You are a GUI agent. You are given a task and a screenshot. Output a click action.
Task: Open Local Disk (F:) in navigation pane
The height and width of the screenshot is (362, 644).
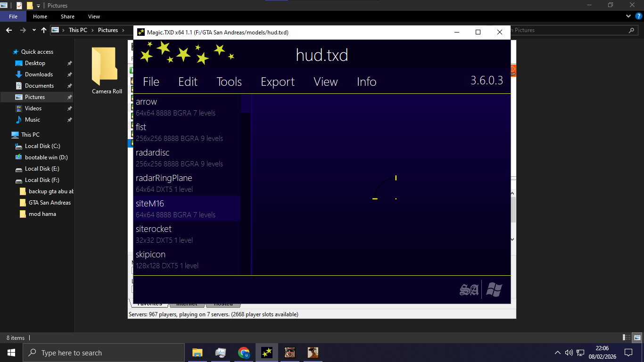point(42,180)
